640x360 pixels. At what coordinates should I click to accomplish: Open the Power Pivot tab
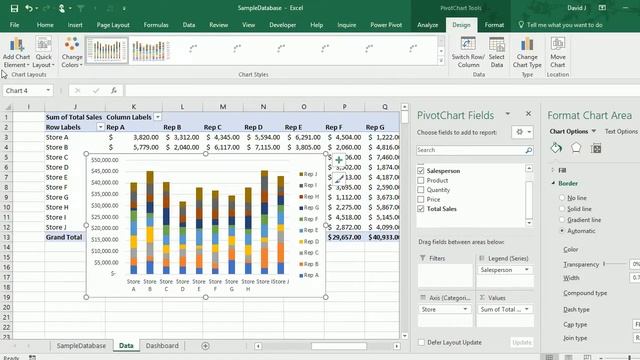tap(386, 25)
